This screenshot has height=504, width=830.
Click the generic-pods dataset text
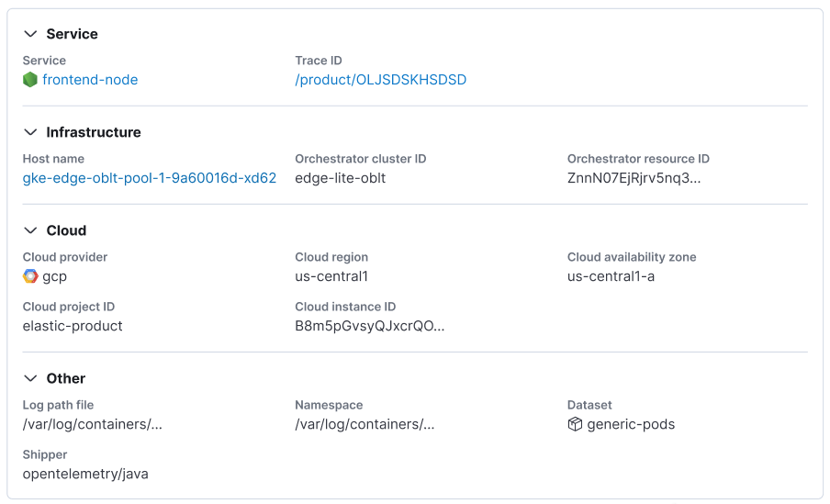pos(631,424)
